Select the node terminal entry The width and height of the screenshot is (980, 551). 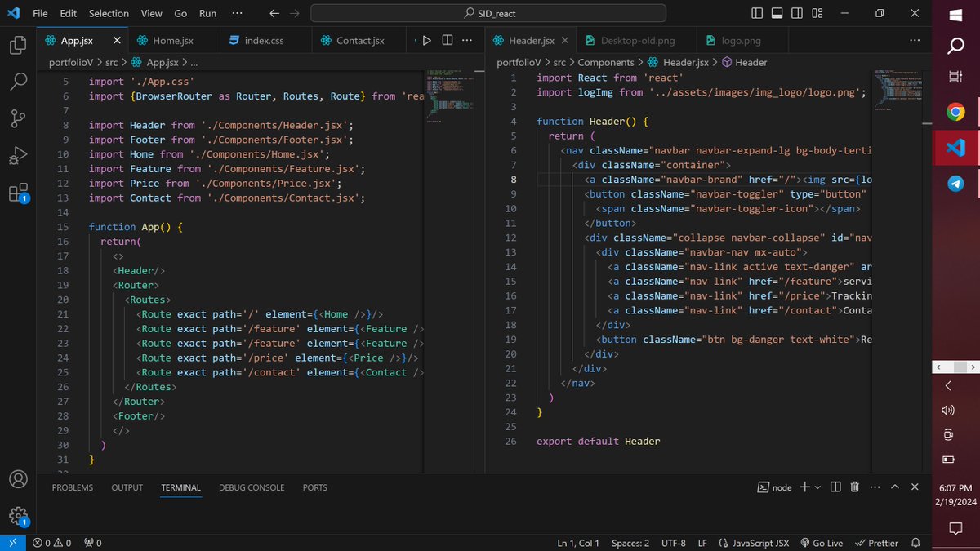click(775, 487)
